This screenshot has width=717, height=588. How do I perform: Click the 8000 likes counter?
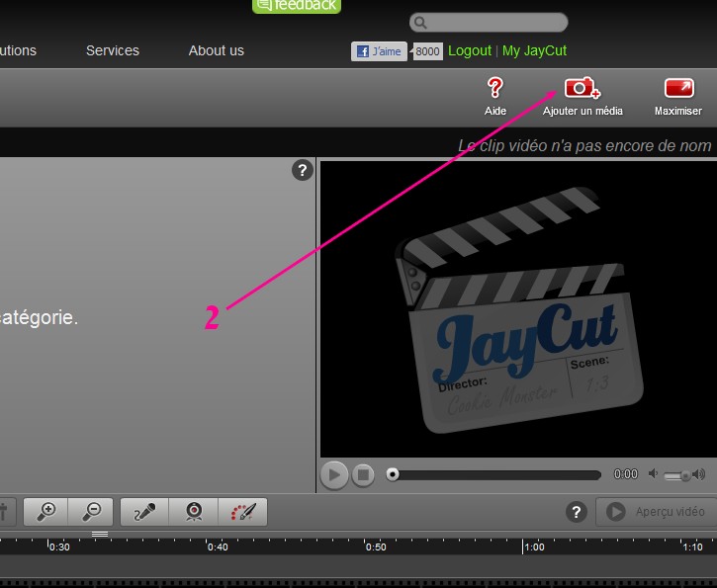point(427,51)
